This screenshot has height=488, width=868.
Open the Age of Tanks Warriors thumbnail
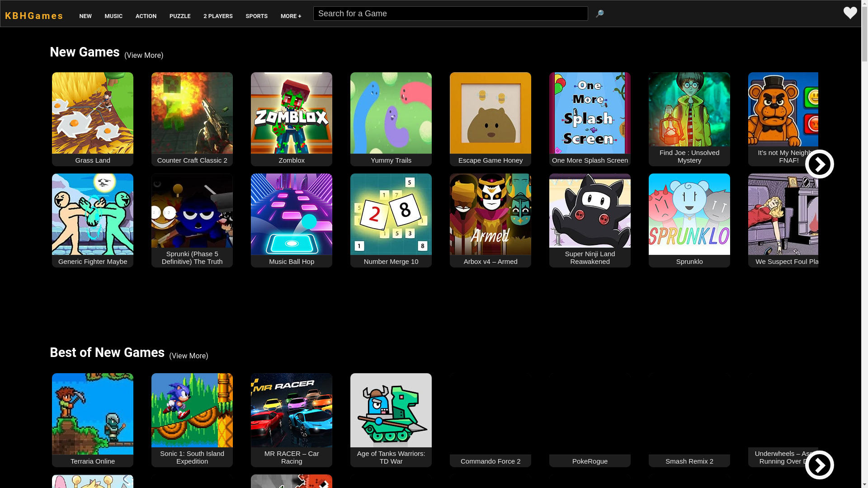point(391,410)
